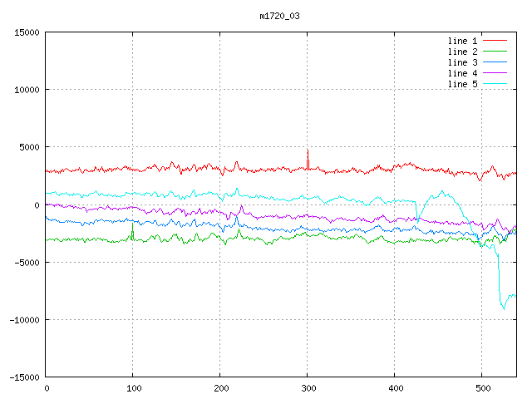Click the y-axis label -10000
The height and width of the screenshot is (399, 532).
pyautogui.click(x=23, y=319)
